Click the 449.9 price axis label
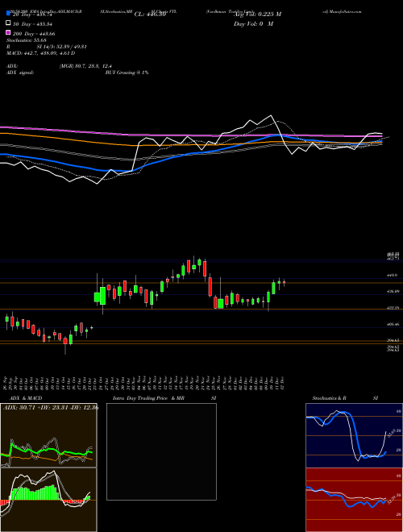The image size is (403, 532). click(393, 276)
